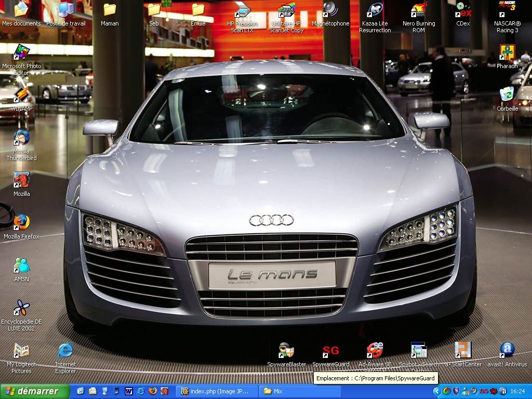532x399 pixels.
Task: Click the Emule folder on desktop
Action: [198, 10]
